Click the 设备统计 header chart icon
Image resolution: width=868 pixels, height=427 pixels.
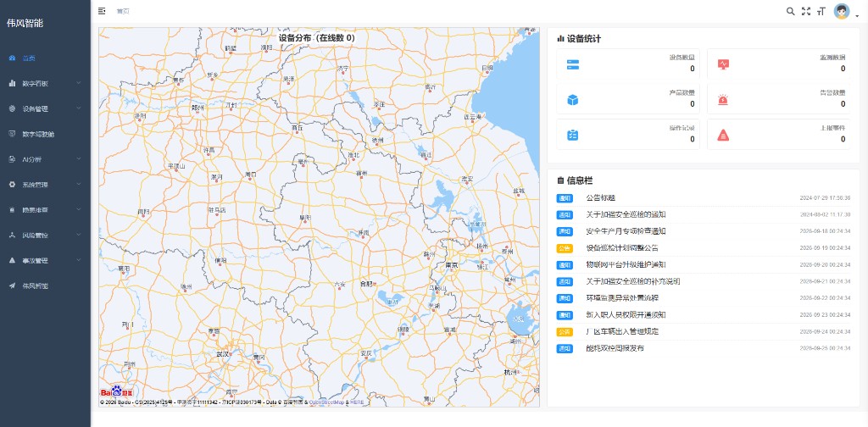pyautogui.click(x=561, y=39)
